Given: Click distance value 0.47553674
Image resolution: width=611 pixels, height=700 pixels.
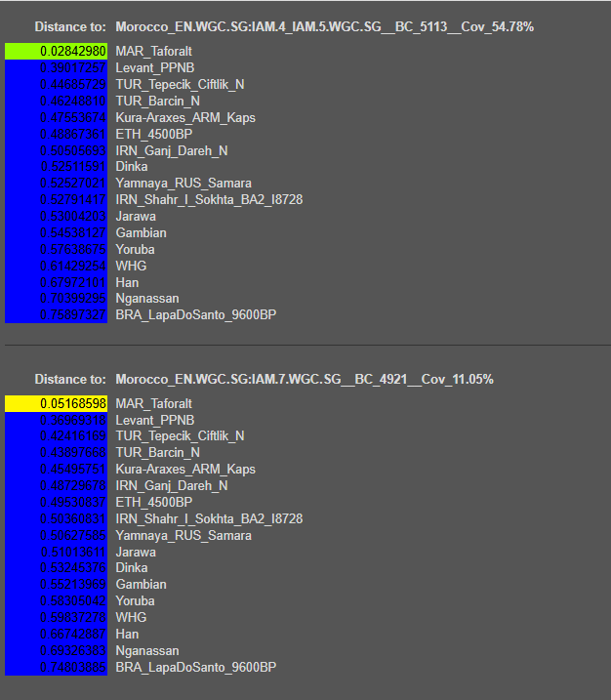Looking at the screenshot, I should tap(56, 117).
